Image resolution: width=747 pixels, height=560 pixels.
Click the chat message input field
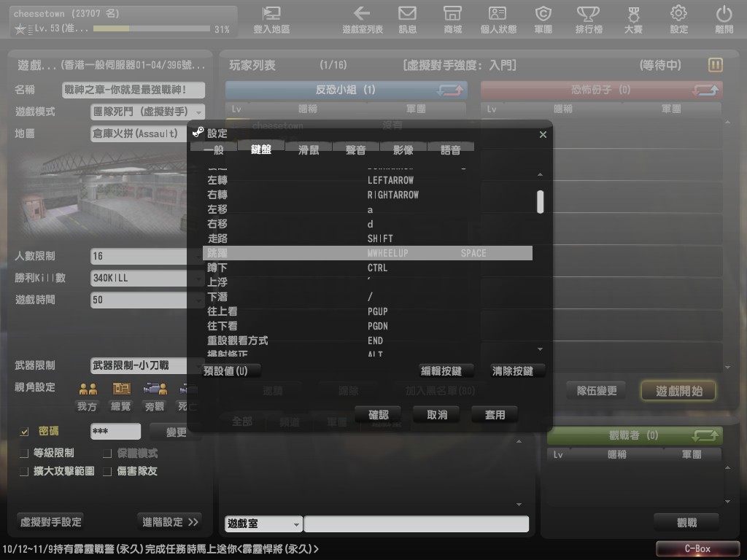point(416,524)
